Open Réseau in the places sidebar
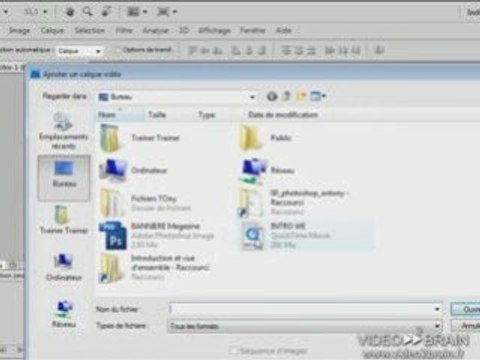 pyautogui.click(x=63, y=313)
